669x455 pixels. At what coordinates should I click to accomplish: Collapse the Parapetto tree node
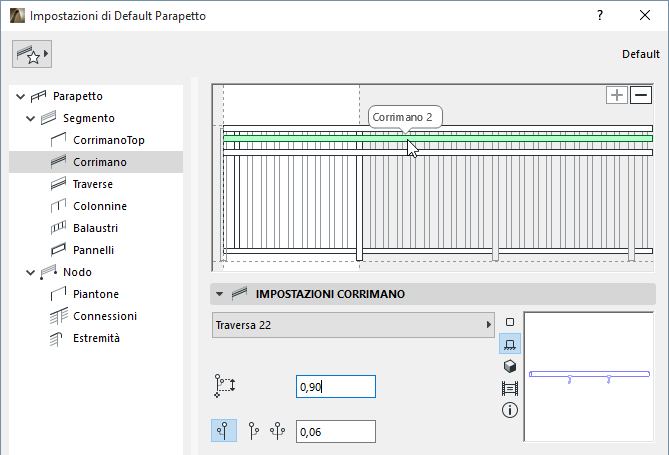pos(20,96)
